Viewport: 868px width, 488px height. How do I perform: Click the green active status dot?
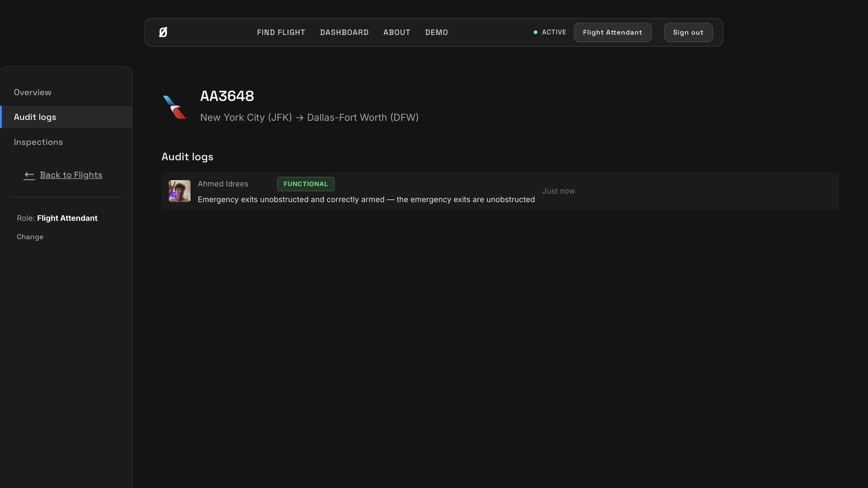coord(536,32)
